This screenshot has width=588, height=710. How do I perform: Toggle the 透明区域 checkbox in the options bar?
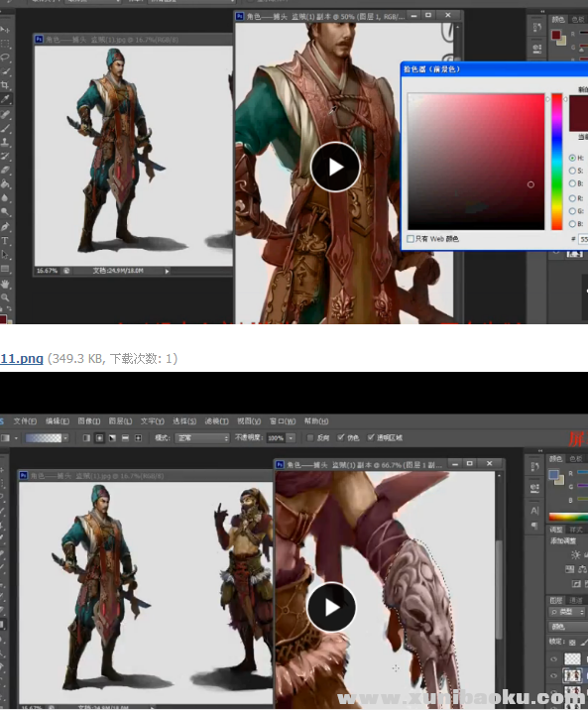[x=371, y=437]
